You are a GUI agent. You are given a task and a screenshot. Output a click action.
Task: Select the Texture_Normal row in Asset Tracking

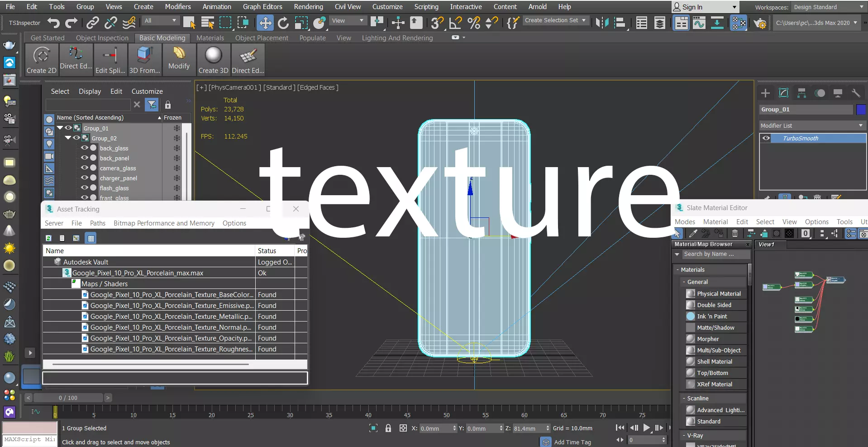(175, 327)
